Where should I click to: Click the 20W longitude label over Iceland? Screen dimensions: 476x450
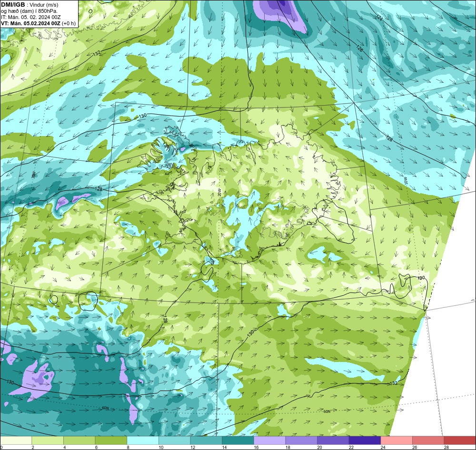[219, 193]
